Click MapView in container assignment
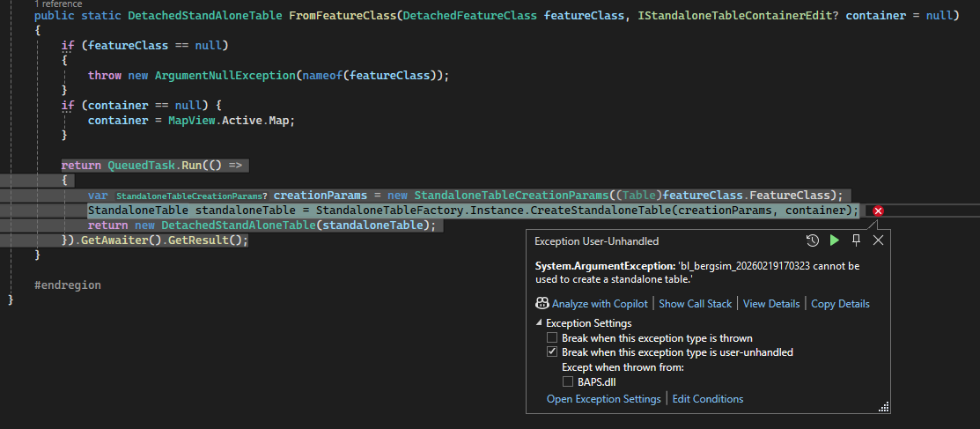The height and width of the screenshot is (429, 980). click(x=192, y=120)
